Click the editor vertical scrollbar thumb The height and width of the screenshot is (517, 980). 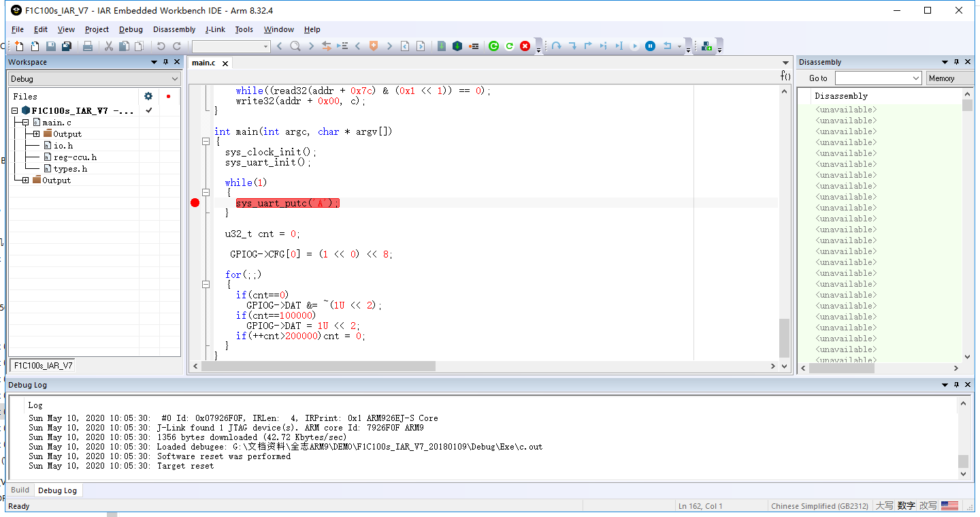(x=785, y=338)
